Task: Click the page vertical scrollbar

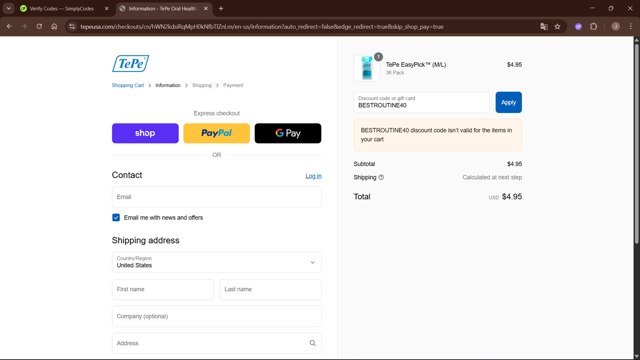Action: coord(636,143)
